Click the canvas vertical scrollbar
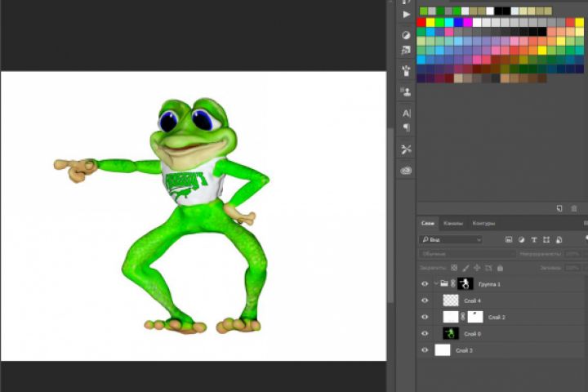 tap(390, 216)
